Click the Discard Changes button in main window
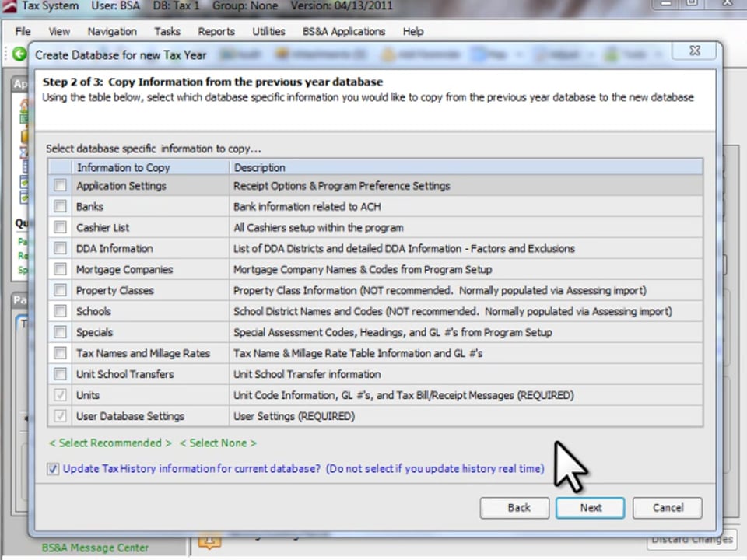Viewport: 747px width, 560px height. pos(692,539)
